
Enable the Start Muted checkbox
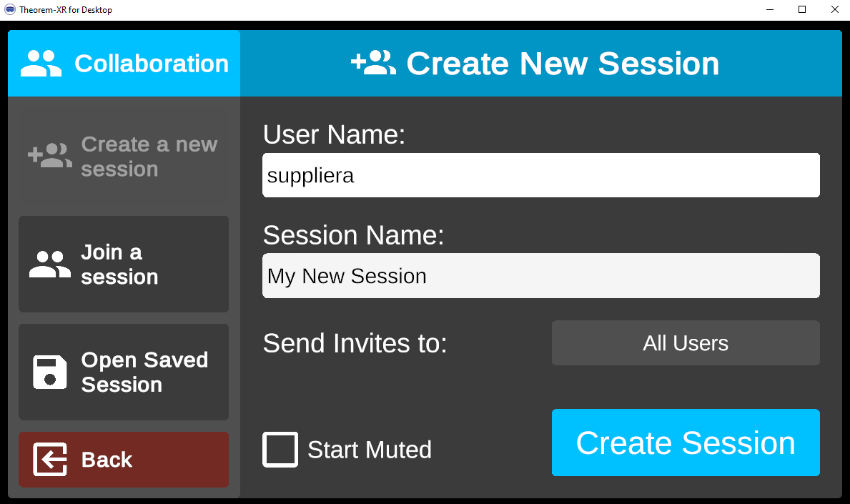tap(280, 450)
